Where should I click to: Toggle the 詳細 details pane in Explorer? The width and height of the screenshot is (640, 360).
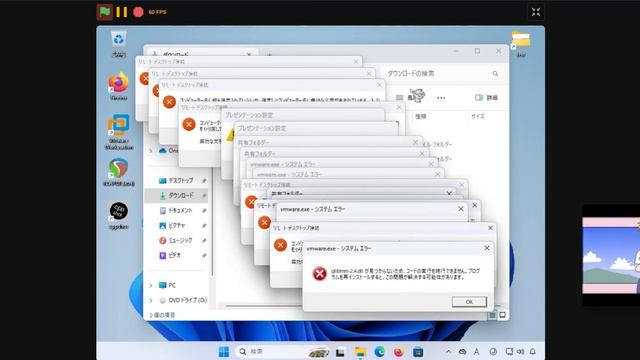tap(487, 98)
